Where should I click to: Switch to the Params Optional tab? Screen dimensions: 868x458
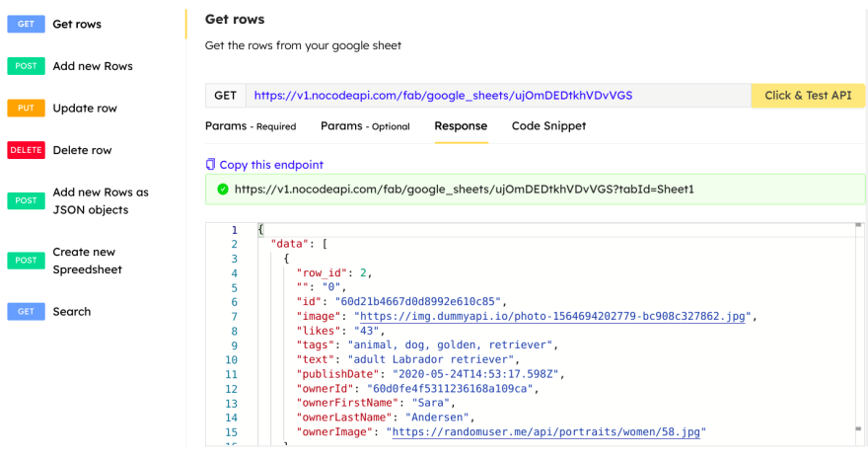(365, 126)
